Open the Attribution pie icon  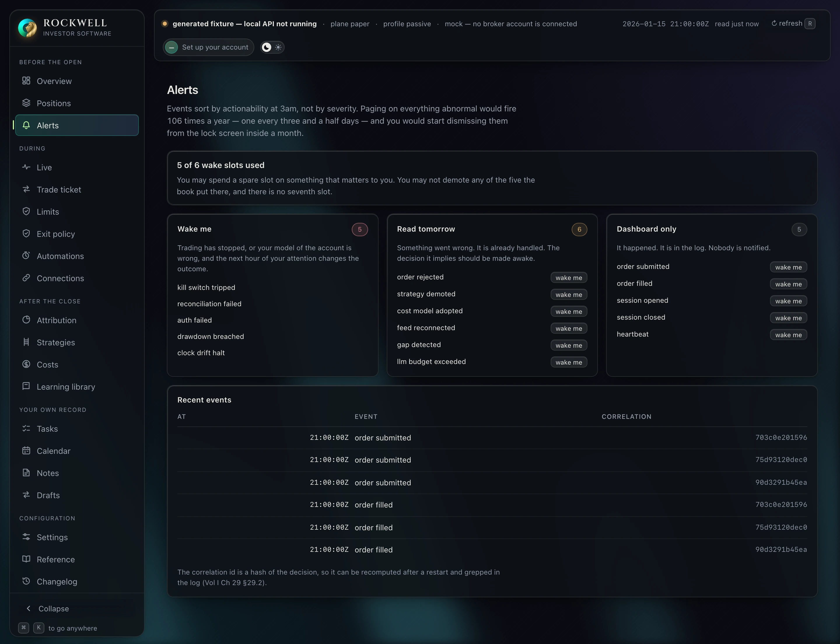pyautogui.click(x=26, y=320)
